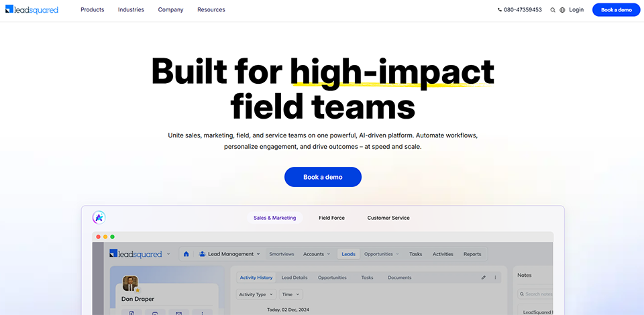
Task: Expand the Accounts dropdown in demo nav
Action: (x=316, y=254)
